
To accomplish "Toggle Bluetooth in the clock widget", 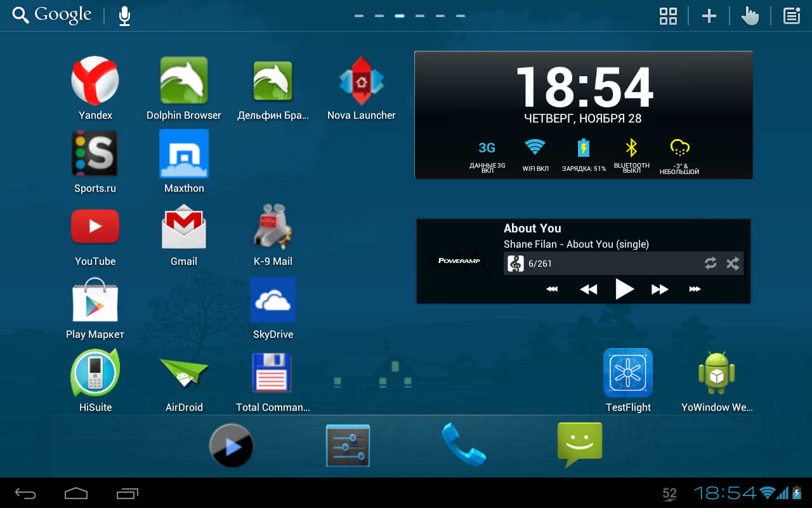I will tap(631, 152).
